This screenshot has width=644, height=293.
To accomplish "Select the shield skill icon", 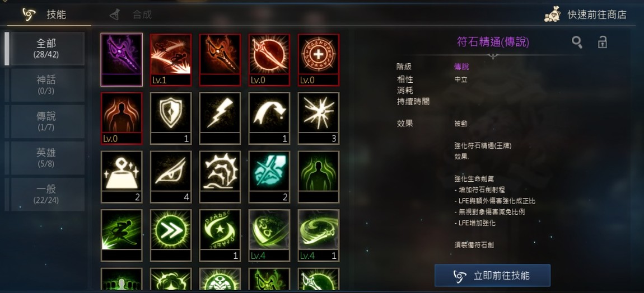I will point(171,119).
